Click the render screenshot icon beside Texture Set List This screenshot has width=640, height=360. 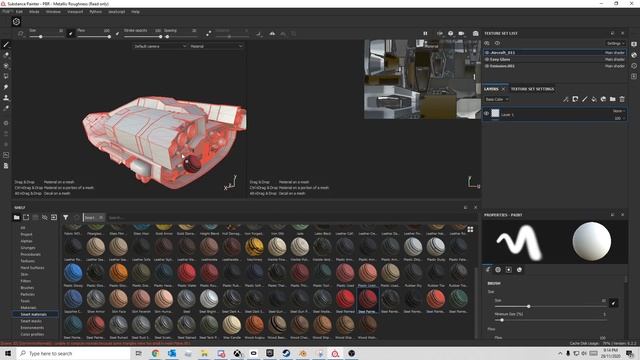point(476,33)
